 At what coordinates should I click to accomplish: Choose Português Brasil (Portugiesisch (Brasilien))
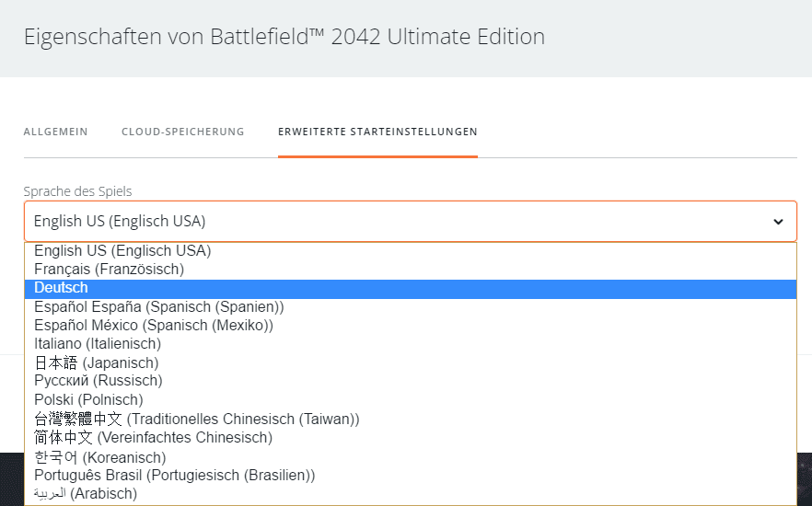(411, 476)
